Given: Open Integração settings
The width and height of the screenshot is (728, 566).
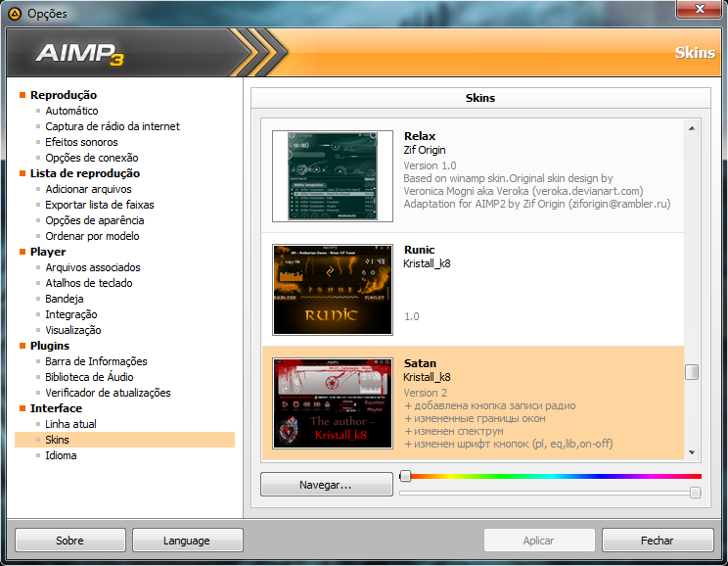Looking at the screenshot, I should [71, 314].
